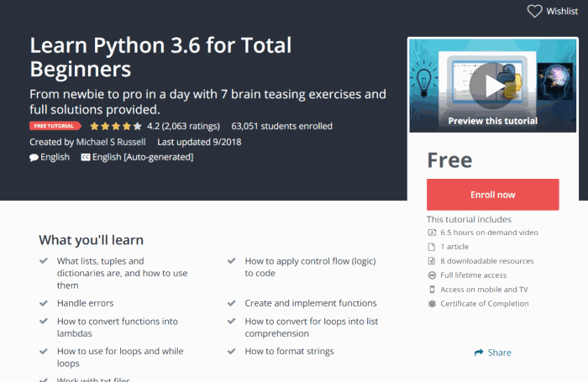Click the 1 article text
The height and width of the screenshot is (382, 588).
click(x=454, y=247)
